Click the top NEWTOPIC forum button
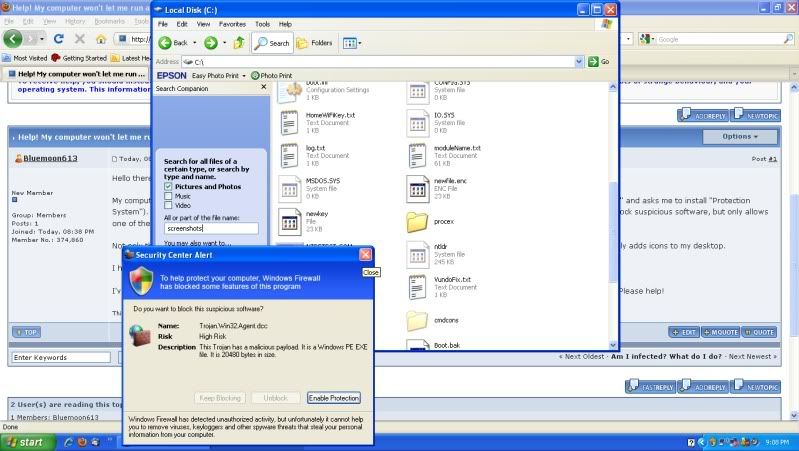 [755, 115]
